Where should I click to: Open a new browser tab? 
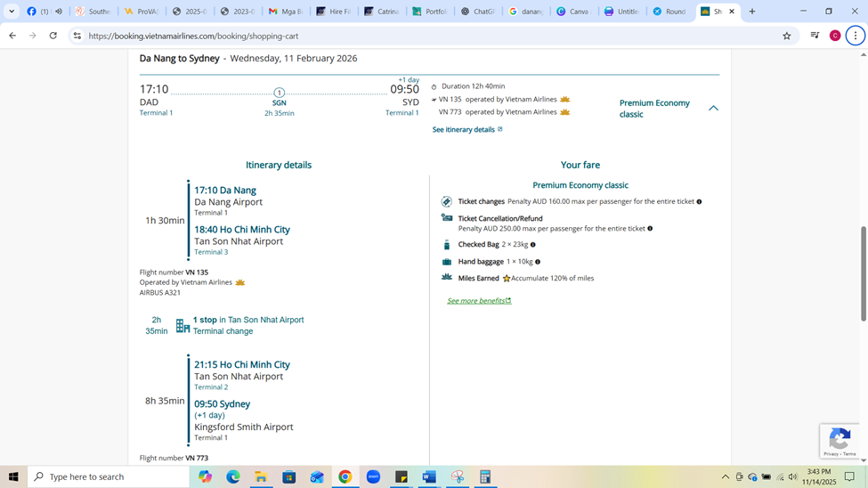751,11
